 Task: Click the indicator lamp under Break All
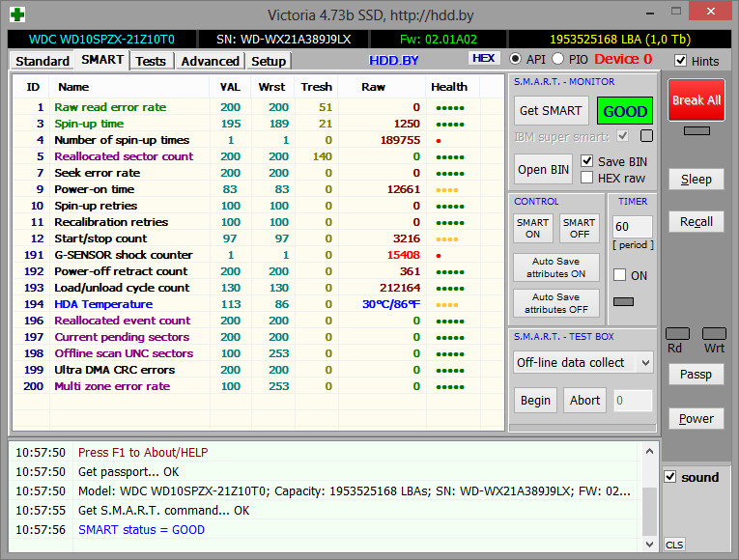[696, 131]
